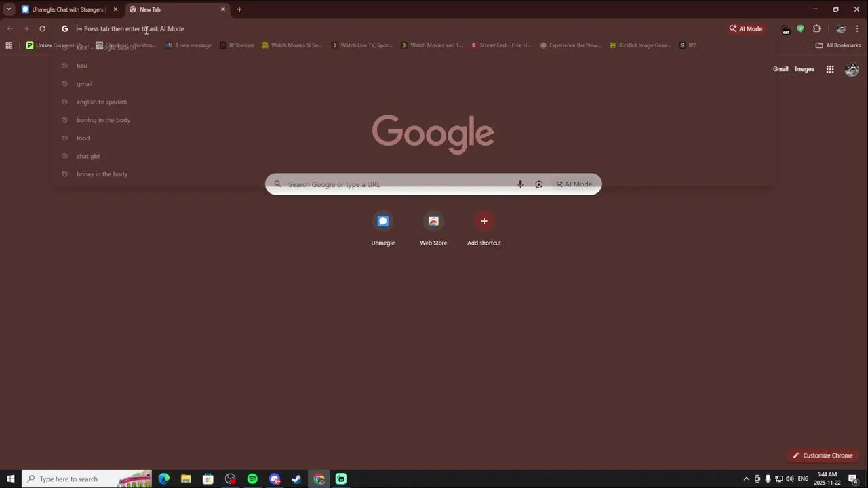The image size is (868, 488).
Task: Open the Web Store shortcut tile
Action: (x=433, y=229)
